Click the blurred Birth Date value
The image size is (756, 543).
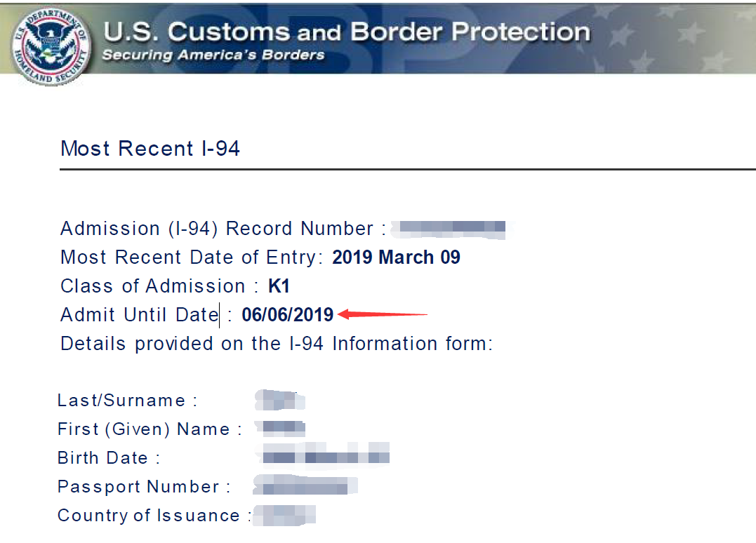322,455
